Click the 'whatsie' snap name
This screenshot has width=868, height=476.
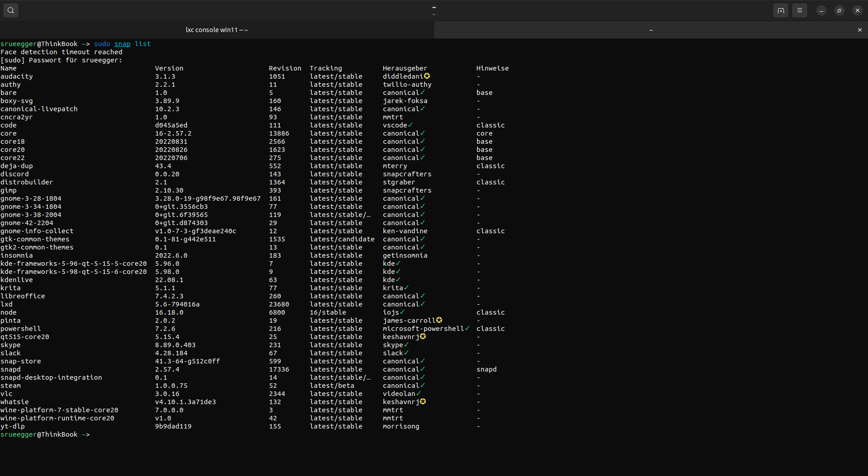tap(14, 402)
